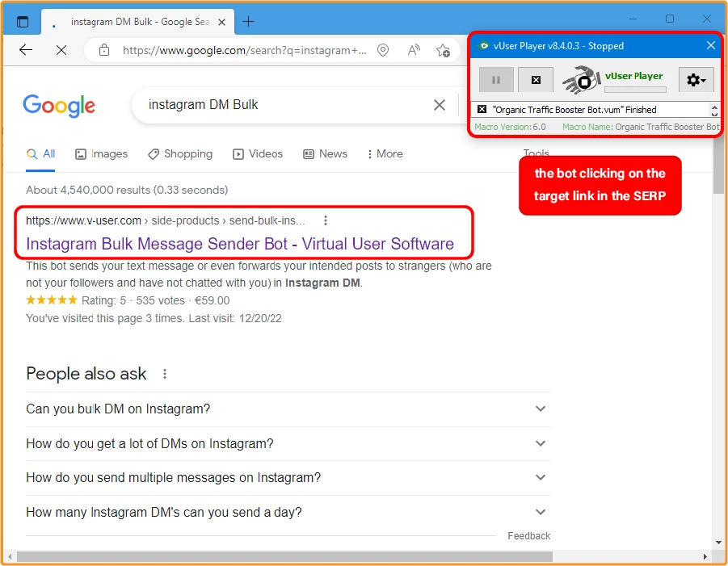The width and height of the screenshot is (728, 566).
Task: Expand "How do you send multiple messages" question
Action: point(288,478)
